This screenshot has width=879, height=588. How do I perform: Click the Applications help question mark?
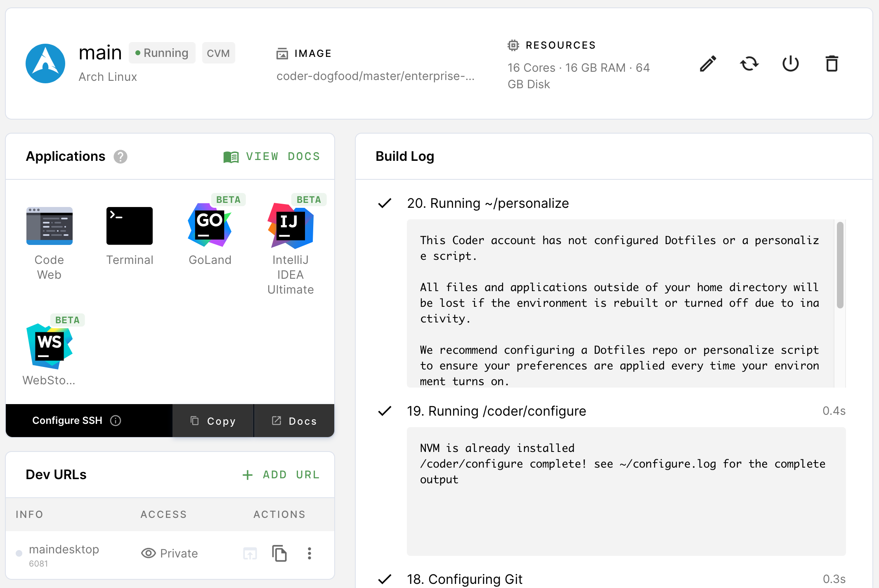point(120,156)
